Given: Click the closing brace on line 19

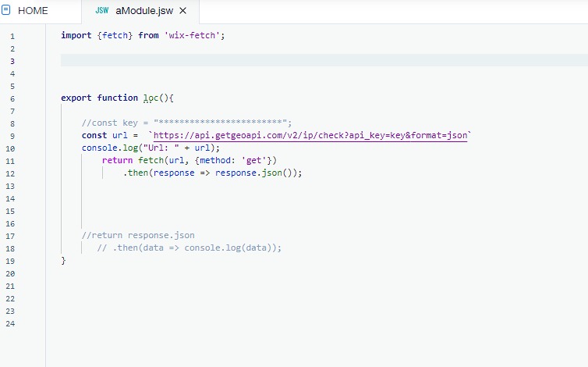Looking at the screenshot, I should click(x=63, y=260).
